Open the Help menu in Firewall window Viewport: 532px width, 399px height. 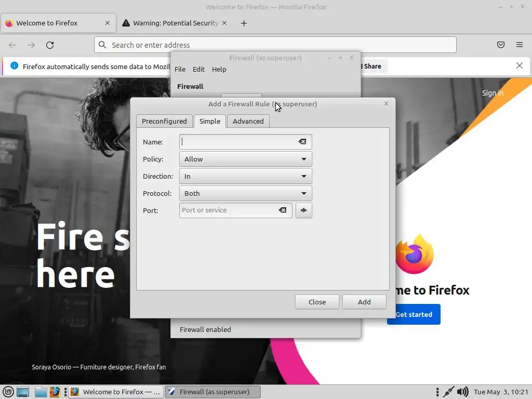coord(219,69)
